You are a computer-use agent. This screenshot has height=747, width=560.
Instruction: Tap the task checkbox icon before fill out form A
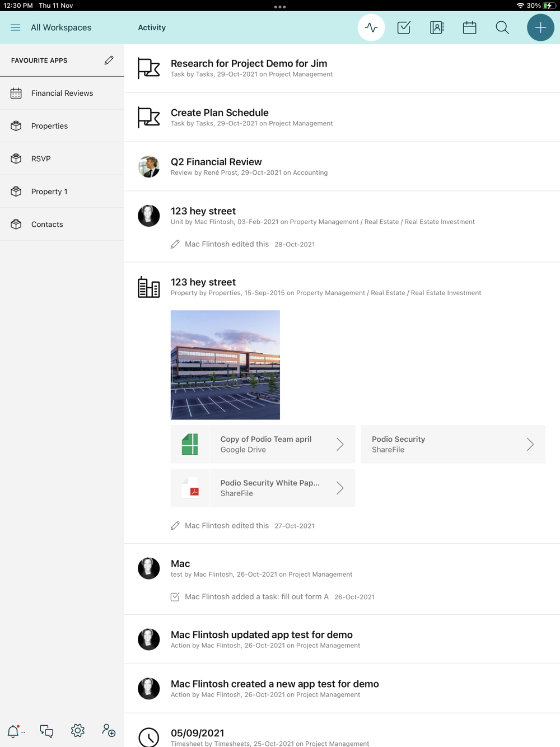coord(175,597)
